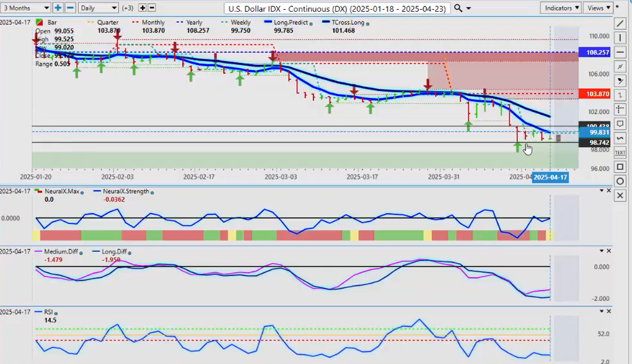This screenshot has height=364, width=632.
Task: Close the RSI indicator panel
Action: tap(609, 311)
